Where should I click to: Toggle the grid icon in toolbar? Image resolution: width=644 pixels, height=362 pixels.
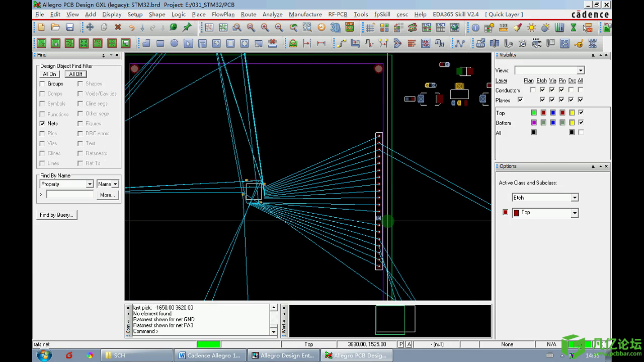(x=370, y=28)
